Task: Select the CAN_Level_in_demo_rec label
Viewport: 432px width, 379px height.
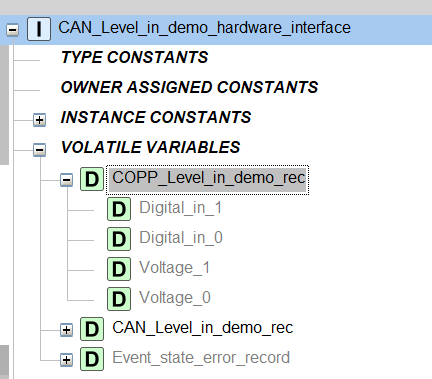Action: [x=203, y=328]
